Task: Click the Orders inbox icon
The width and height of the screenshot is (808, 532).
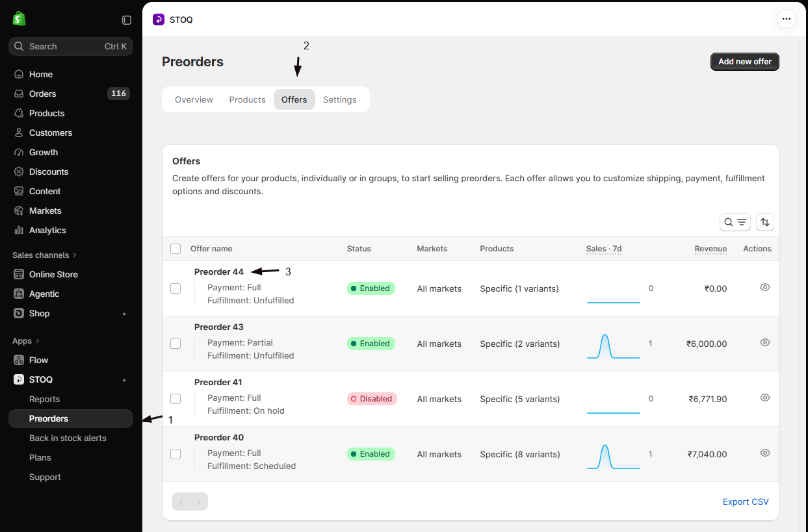Action: pyautogui.click(x=19, y=94)
